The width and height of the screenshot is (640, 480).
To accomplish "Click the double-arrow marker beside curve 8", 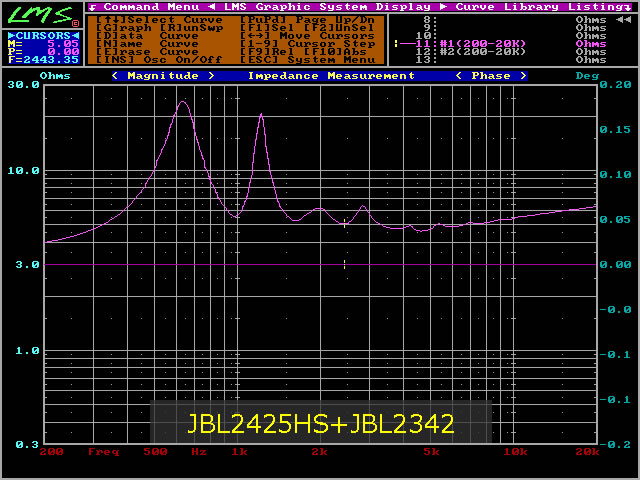I will coord(623,20).
